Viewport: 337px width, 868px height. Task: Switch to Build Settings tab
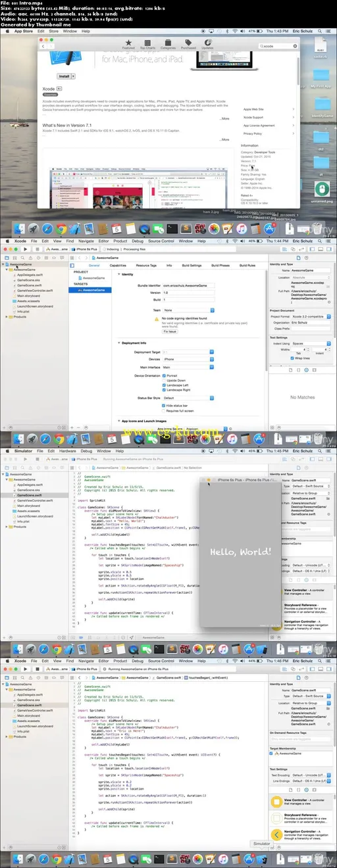point(192,265)
